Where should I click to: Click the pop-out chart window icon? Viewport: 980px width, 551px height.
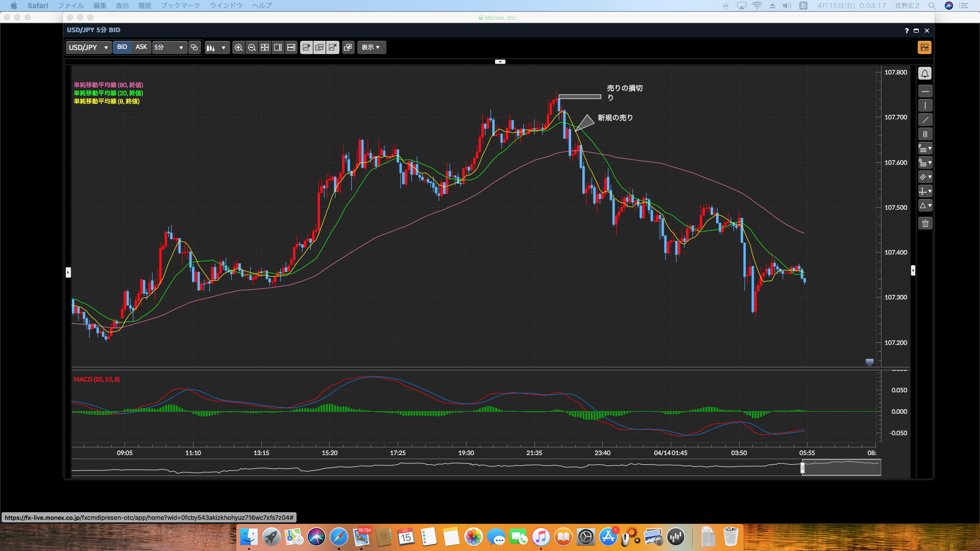coord(348,47)
